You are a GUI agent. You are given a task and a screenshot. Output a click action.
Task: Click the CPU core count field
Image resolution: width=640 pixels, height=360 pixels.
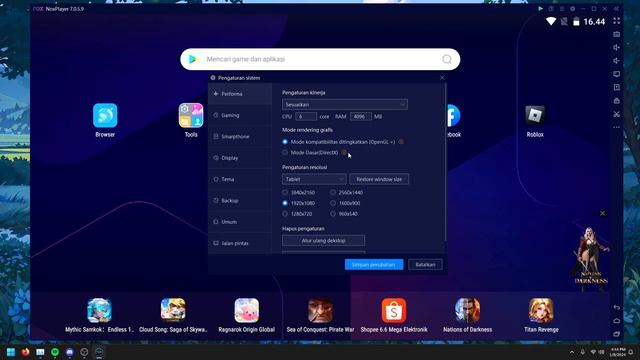(x=306, y=117)
